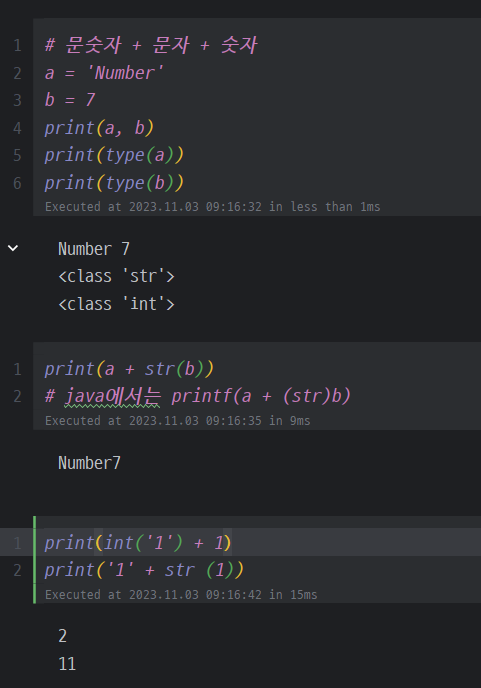
Task: Click output value 11
Action: (x=67, y=664)
